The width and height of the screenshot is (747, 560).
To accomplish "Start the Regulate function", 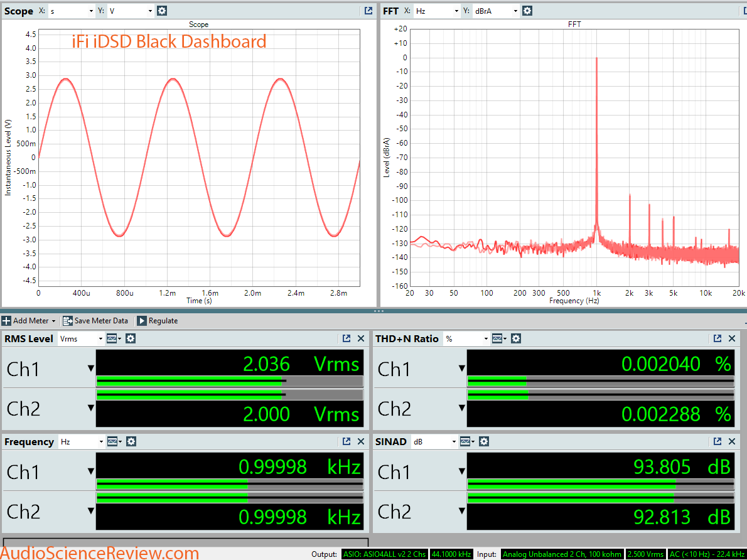I will click(x=158, y=321).
